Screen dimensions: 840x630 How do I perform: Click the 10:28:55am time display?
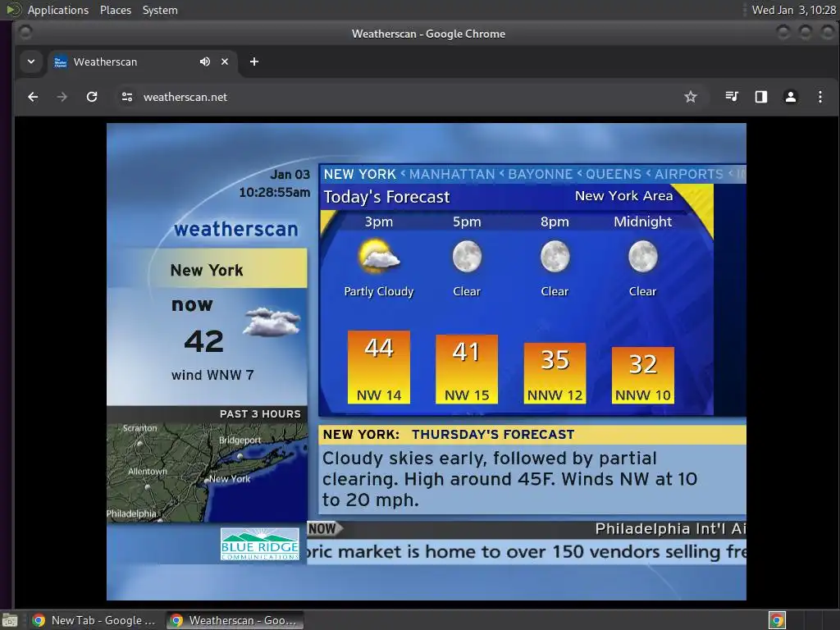point(274,192)
